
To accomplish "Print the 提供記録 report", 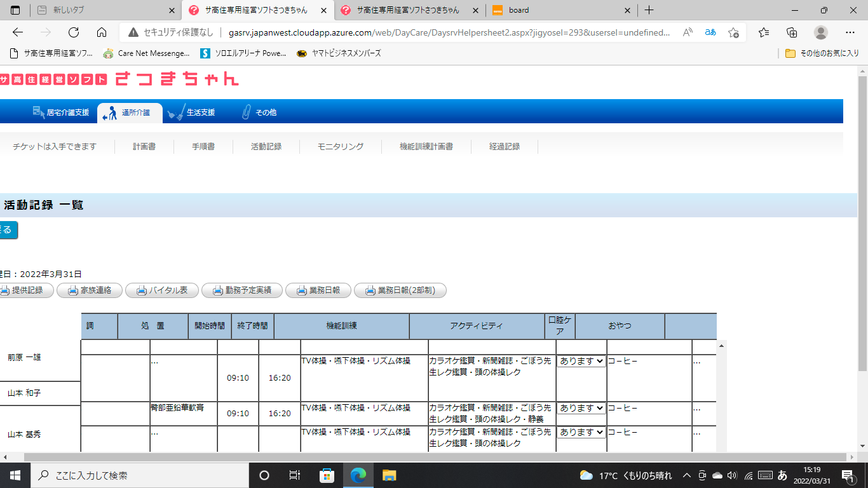I will pyautogui.click(x=23, y=290).
